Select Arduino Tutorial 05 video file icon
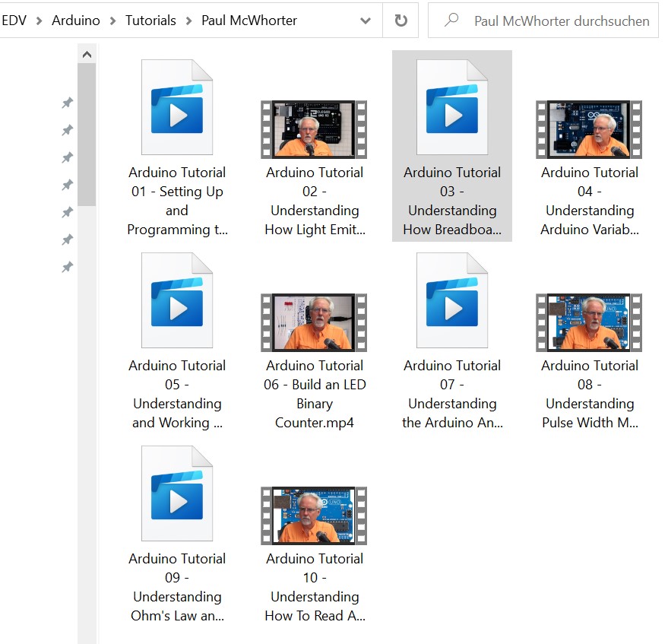 pos(177,300)
